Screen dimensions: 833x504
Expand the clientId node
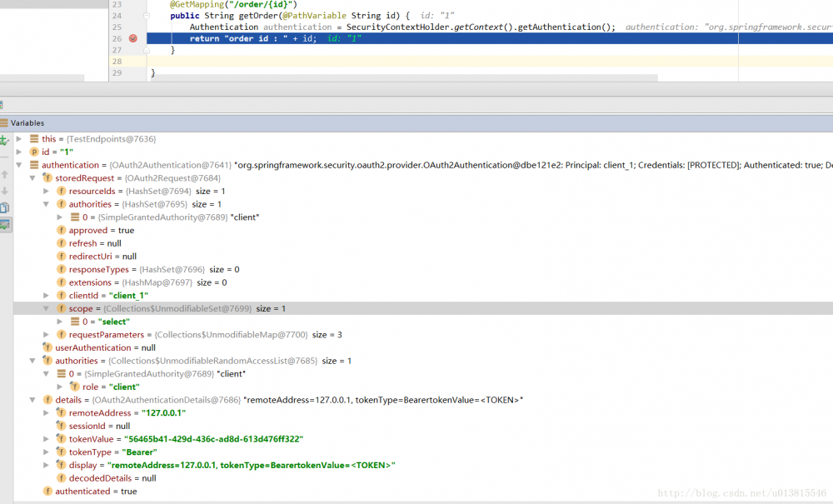click(x=46, y=295)
